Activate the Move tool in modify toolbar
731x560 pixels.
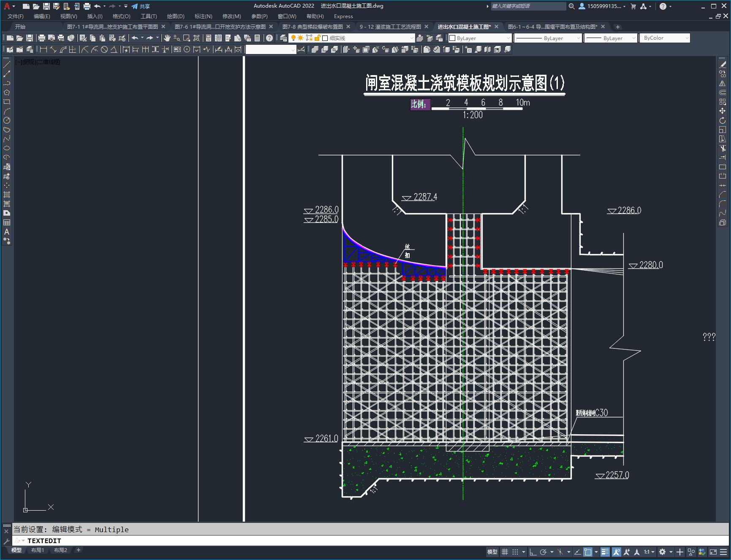(x=723, y=111)
